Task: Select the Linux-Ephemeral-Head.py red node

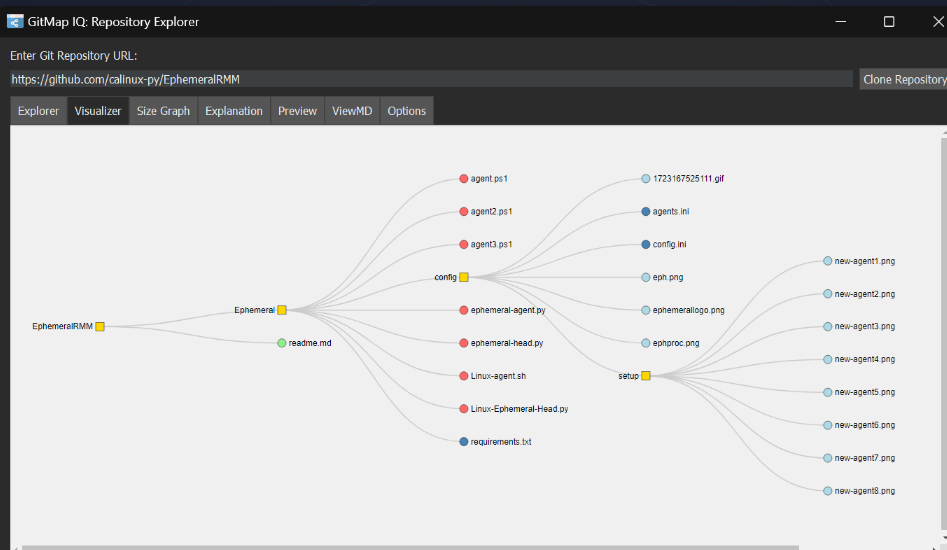Action: pyautogui.click(x=464, y=409)
